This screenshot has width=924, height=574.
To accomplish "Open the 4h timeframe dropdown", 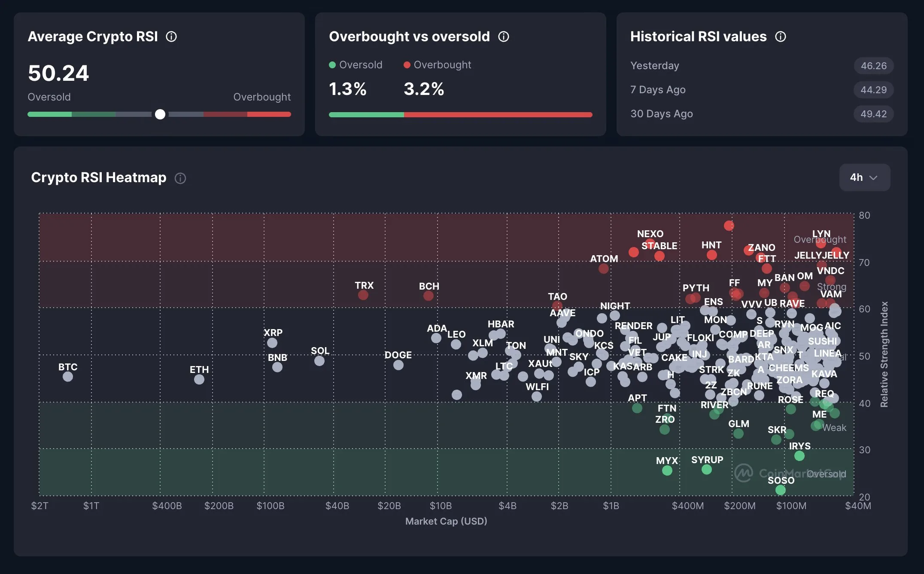I will point(864,177).
